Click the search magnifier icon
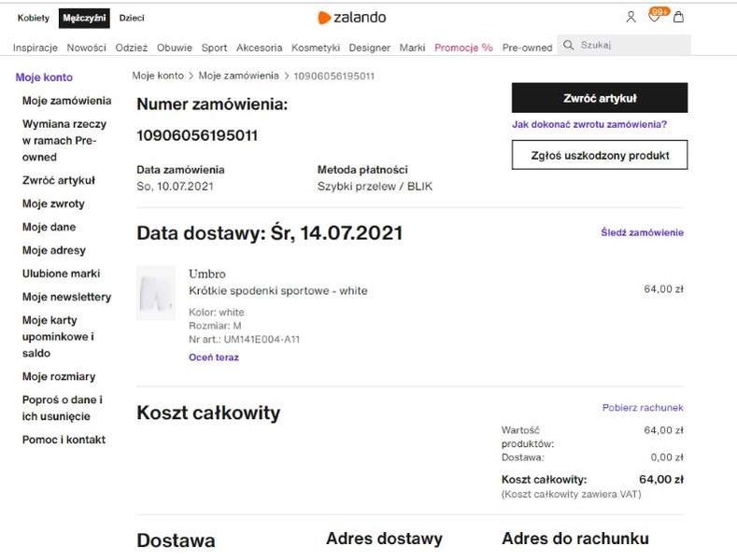737x560 pixels. tap(568, 45)
